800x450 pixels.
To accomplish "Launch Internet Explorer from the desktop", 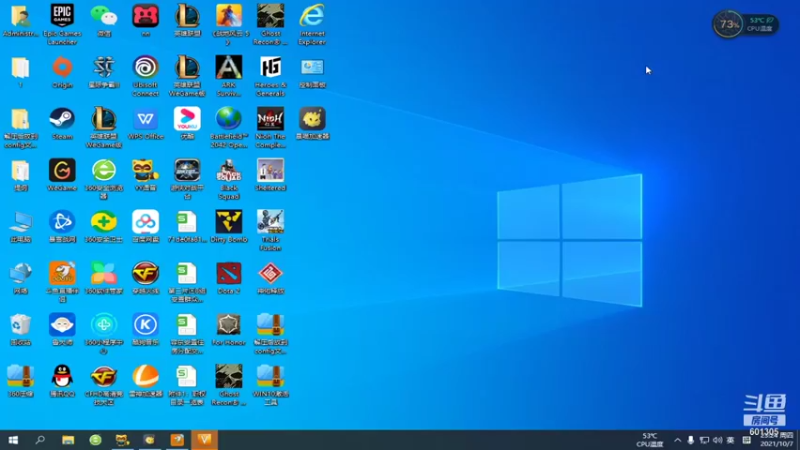I will tap(312, 24).
